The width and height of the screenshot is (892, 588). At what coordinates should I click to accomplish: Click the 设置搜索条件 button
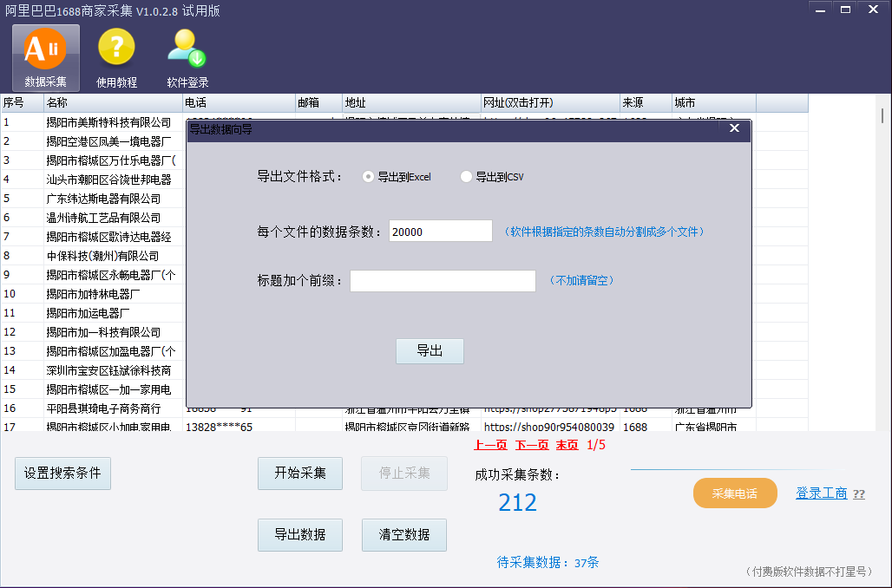(62, 474)
